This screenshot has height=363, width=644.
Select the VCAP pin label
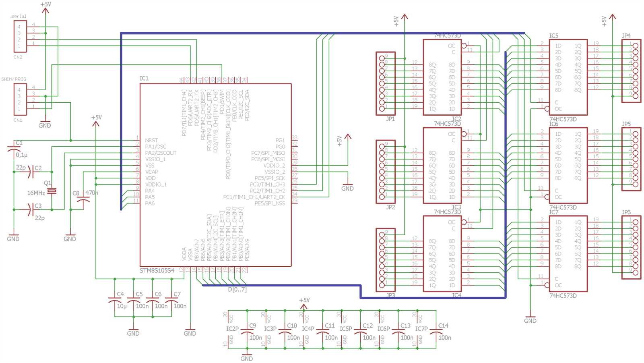point(151,172)
